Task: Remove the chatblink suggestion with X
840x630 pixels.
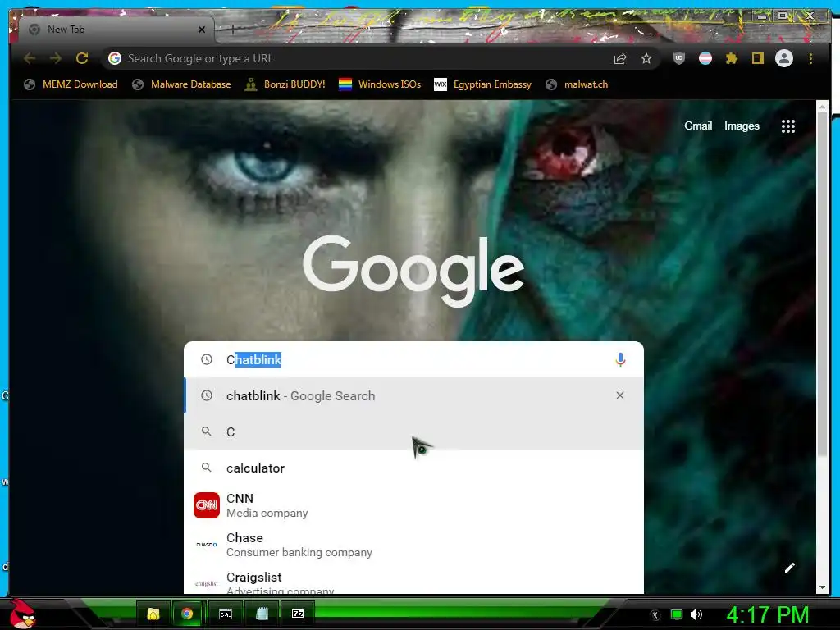Action: (x=620, y=395)
